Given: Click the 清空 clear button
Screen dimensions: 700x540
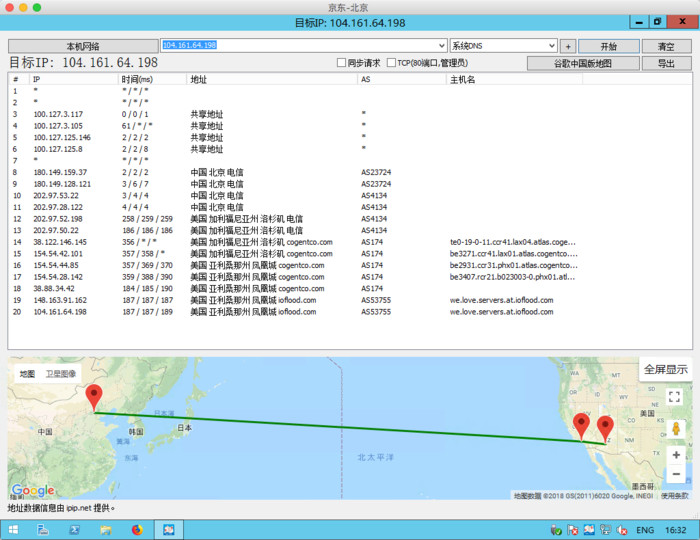Looking at the screenshot, I should coord(667,46).
